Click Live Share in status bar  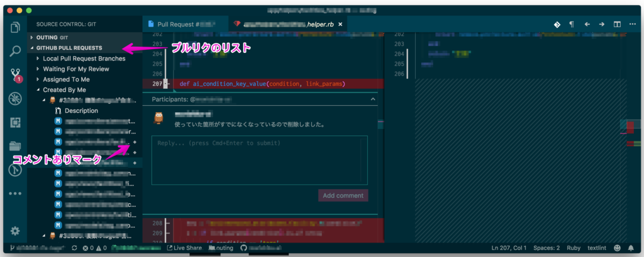pos(184,248)
